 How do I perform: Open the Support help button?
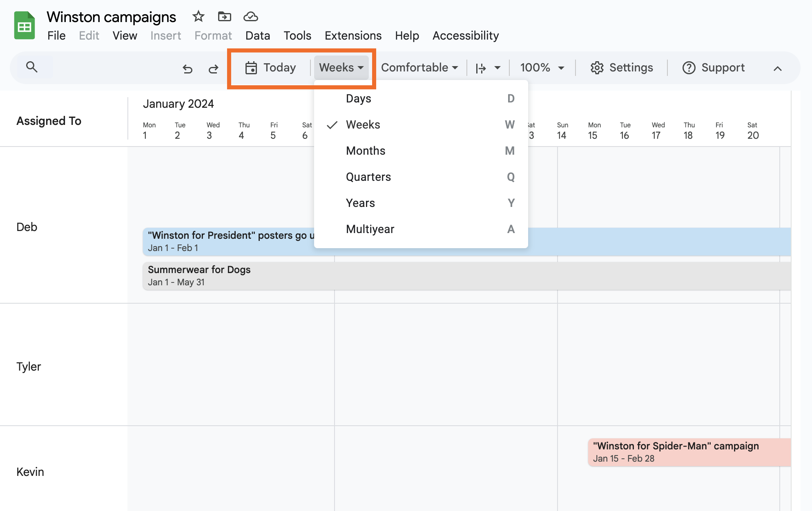click(714, 67)
